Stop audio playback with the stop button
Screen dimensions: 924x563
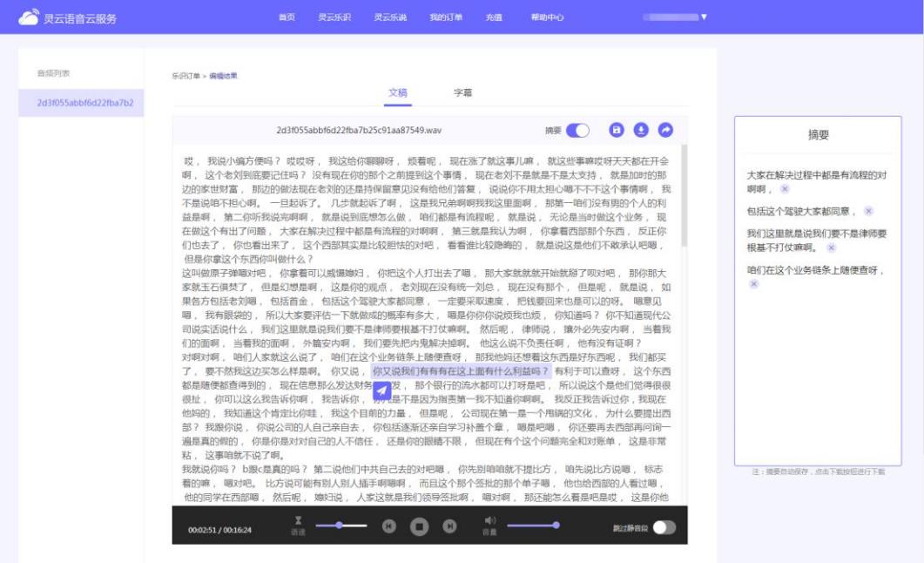click(419, 526)
